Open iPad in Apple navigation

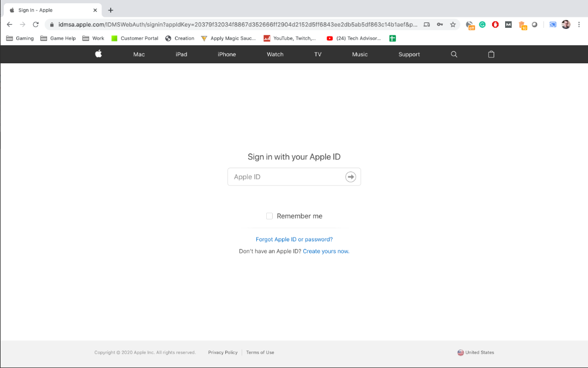pyautogui.click(x=181, y=55)
